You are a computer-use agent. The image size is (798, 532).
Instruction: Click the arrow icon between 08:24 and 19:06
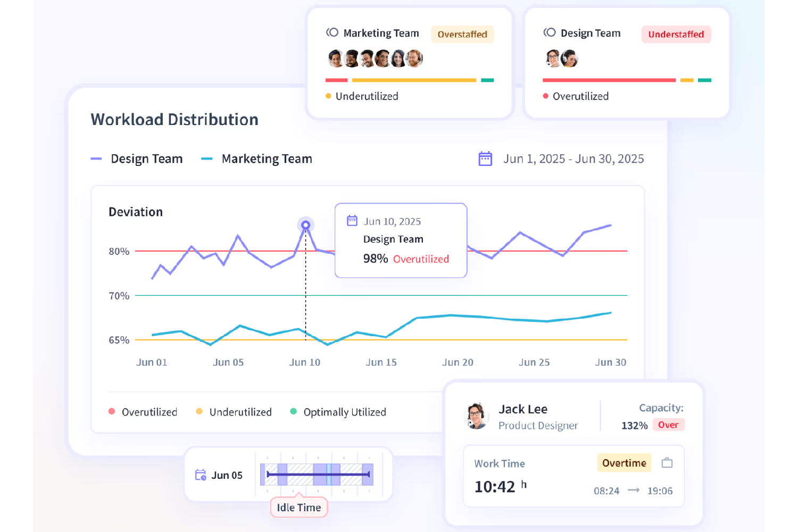(x=633, y=491)
